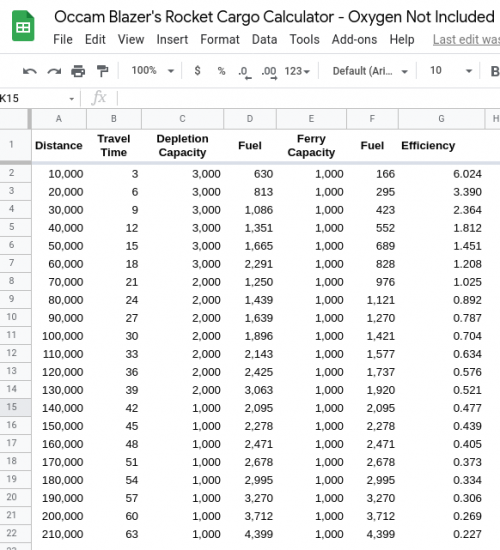Click the Last edit link
Image resolution: width=500 pixels, height=550 pixels.
(x=466, y=40)
